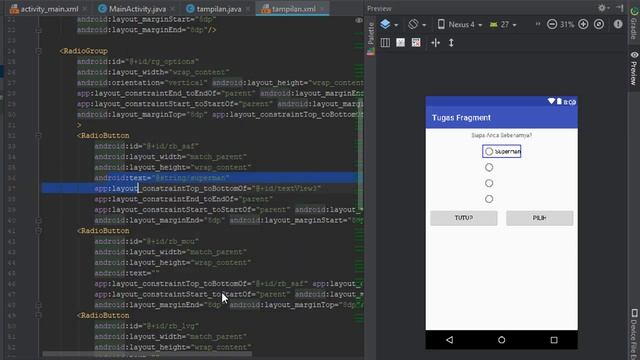Image resolution: width=640 pixels, height=360 pixels.
Task: Click the columns toolbar icon in preview
Action: point(385,42)
